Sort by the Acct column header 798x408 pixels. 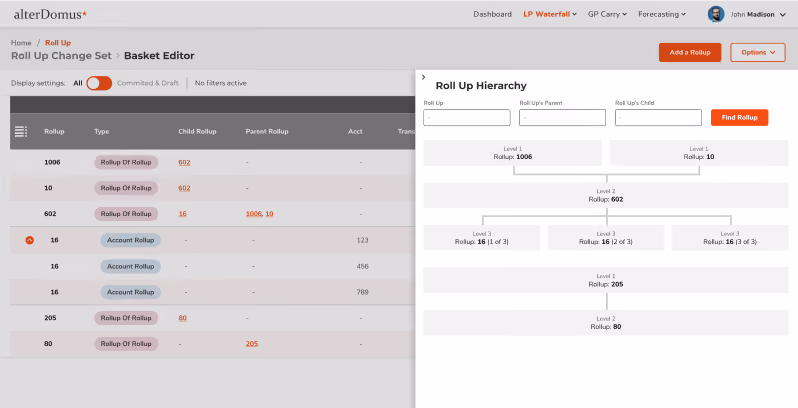(355, 131)
